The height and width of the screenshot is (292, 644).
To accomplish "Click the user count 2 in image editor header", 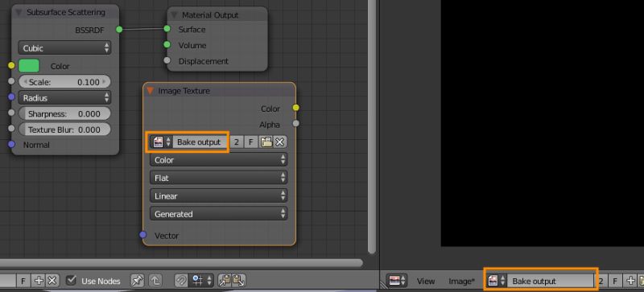I will (x=601, y=281).
